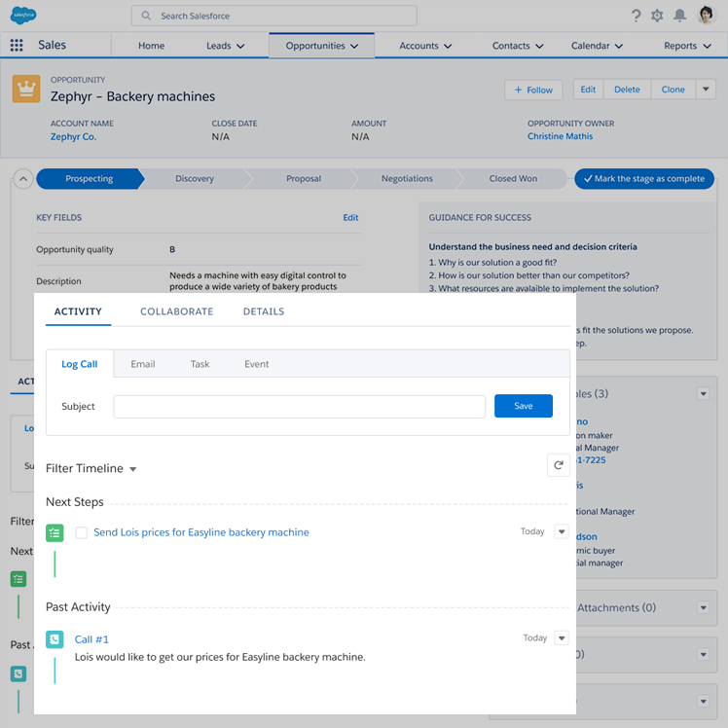The width and height of the screenshot is (728, 728).
Task: Collapse the path with the circle chevron
Action: 23,179
